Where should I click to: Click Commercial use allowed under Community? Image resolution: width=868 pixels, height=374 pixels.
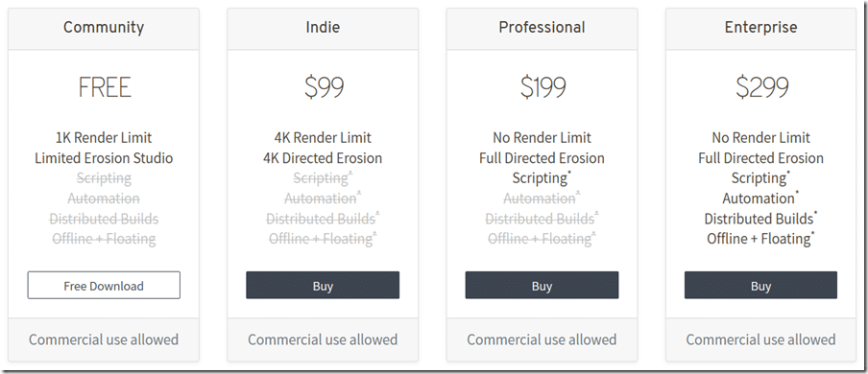click(104, 339)
